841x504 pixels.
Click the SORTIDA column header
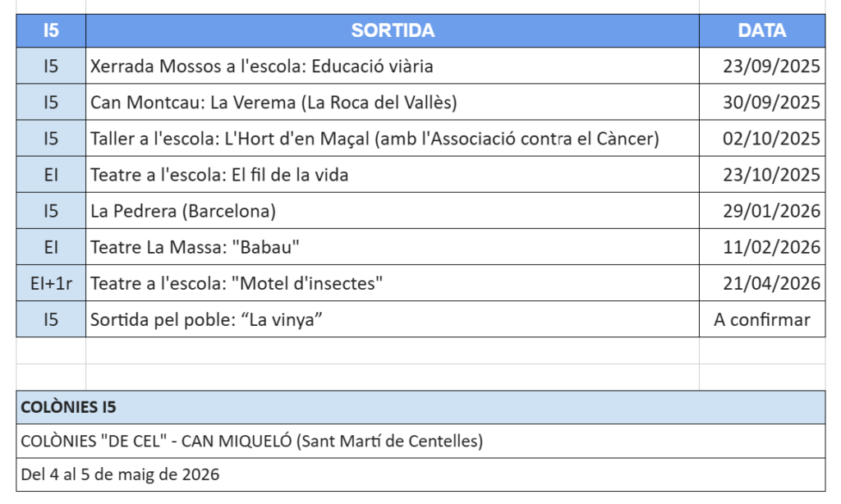tap(393, 31)
